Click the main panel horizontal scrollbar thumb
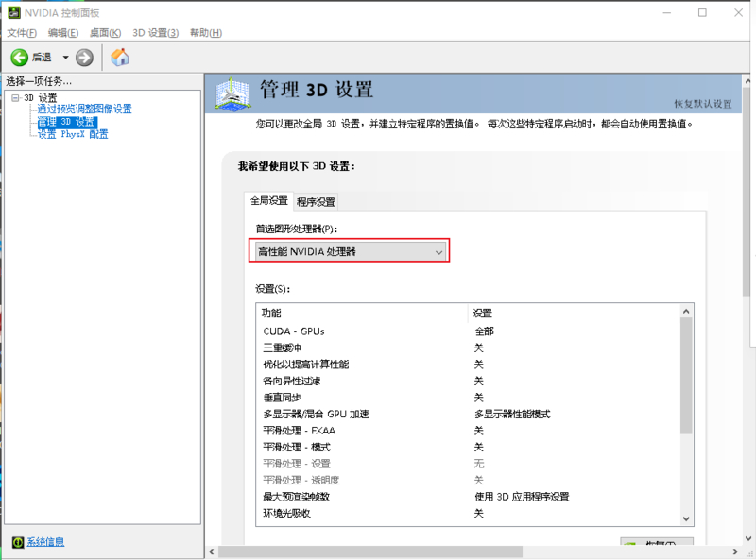This screenshot has width=756, height=560. 370,552
